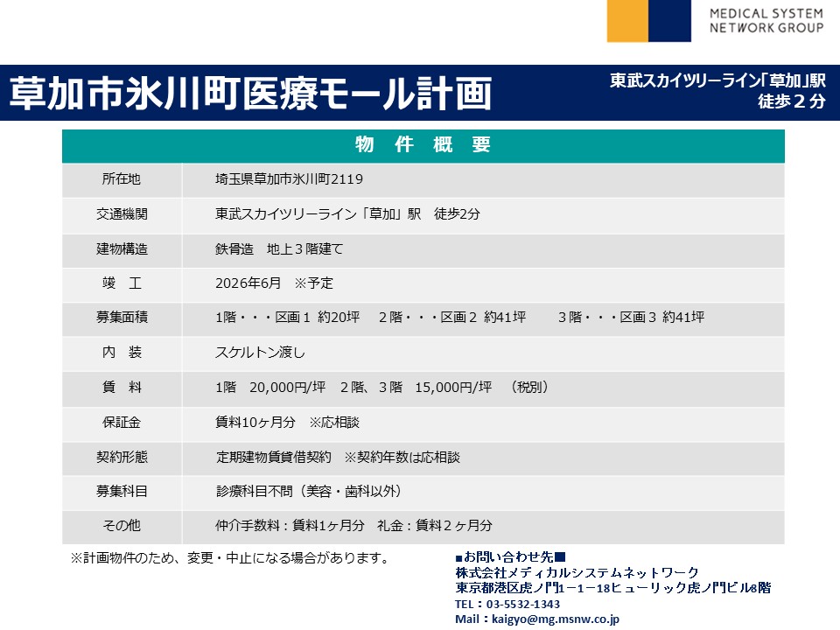Click the スケルトン渡し cell
Viewport: 840px width, 630px height.
point(260,353)
